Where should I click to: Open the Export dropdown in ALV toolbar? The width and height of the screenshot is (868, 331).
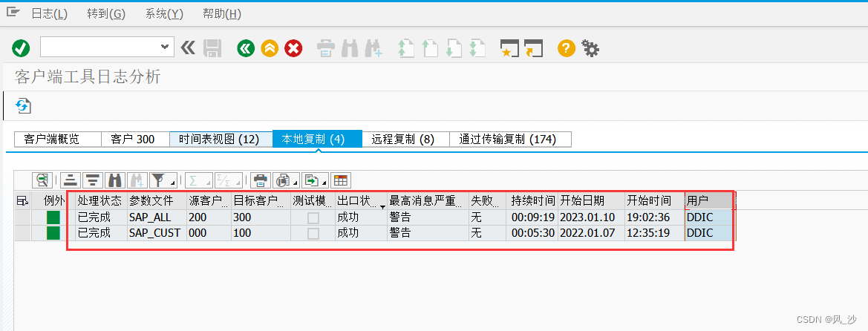[x=316, y=180]
